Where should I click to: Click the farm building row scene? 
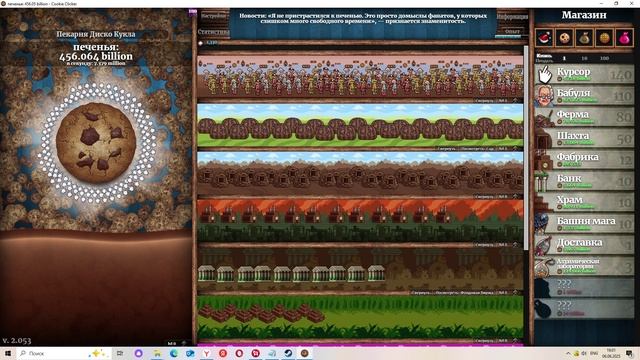pos(360,125)
